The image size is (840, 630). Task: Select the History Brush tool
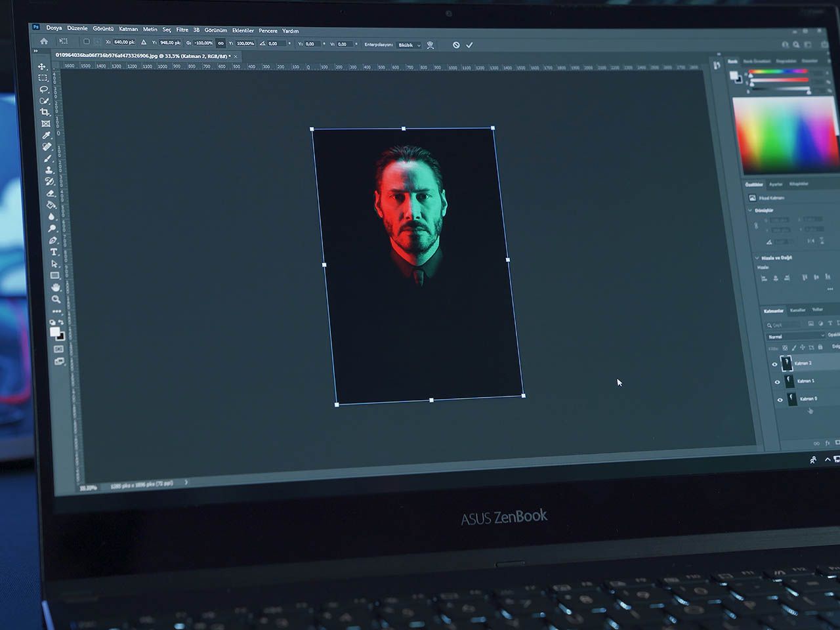pos(49,181)
